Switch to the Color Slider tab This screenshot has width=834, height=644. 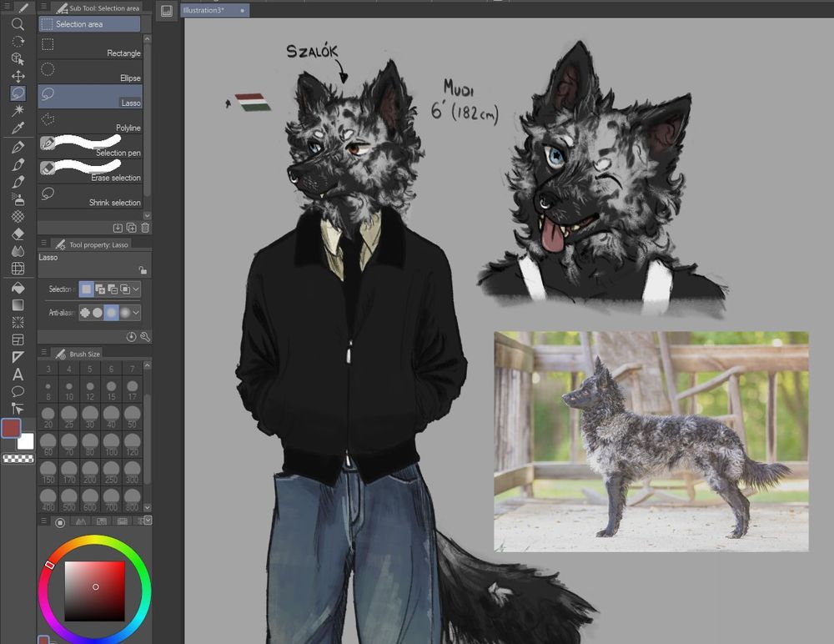pos(81,522)
